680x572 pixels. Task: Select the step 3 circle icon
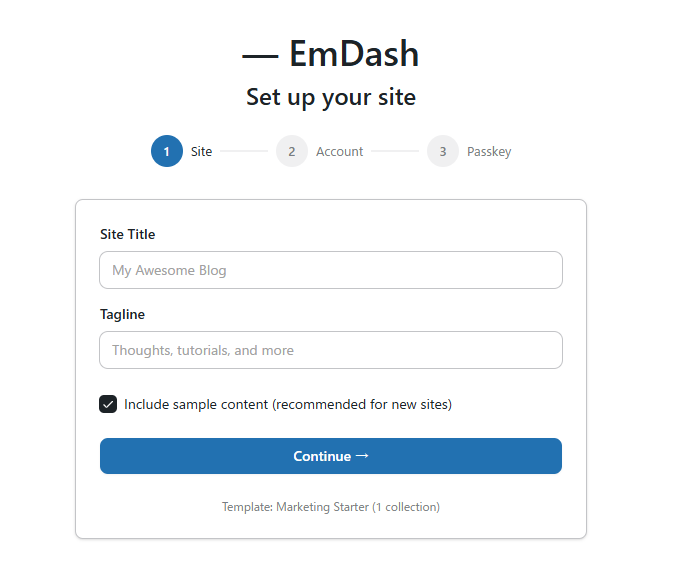pyautogui.click(x=443, y=151)
